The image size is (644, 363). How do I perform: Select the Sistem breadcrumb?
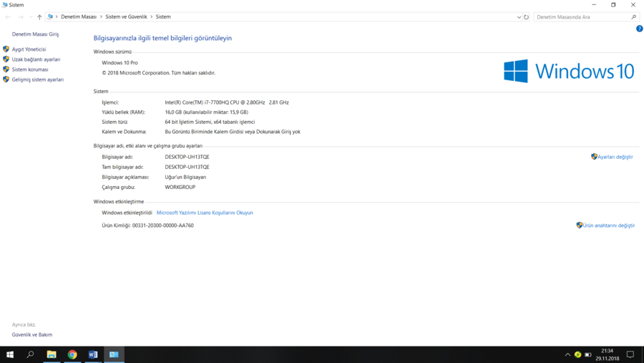[163, 17]
